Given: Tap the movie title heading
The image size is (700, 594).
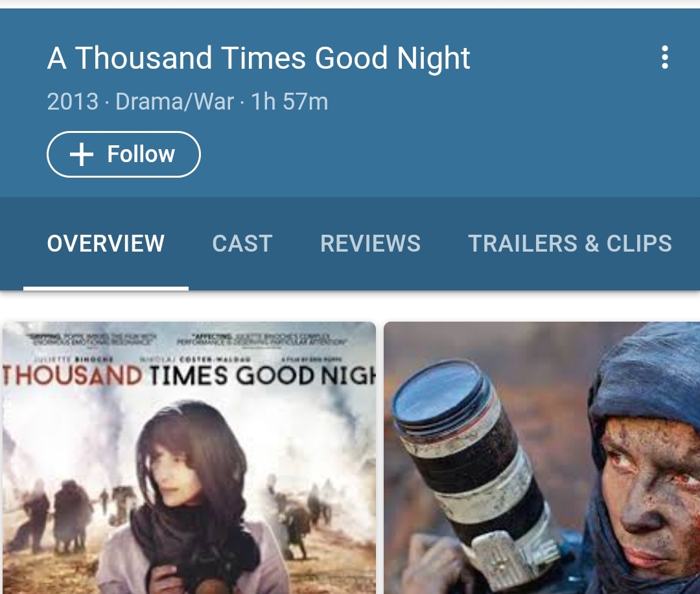Looking at the screenshot, I should coord(259,58).
